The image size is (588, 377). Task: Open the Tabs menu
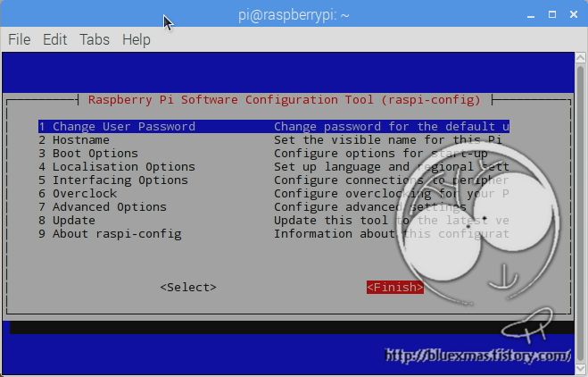pos(95,39)
